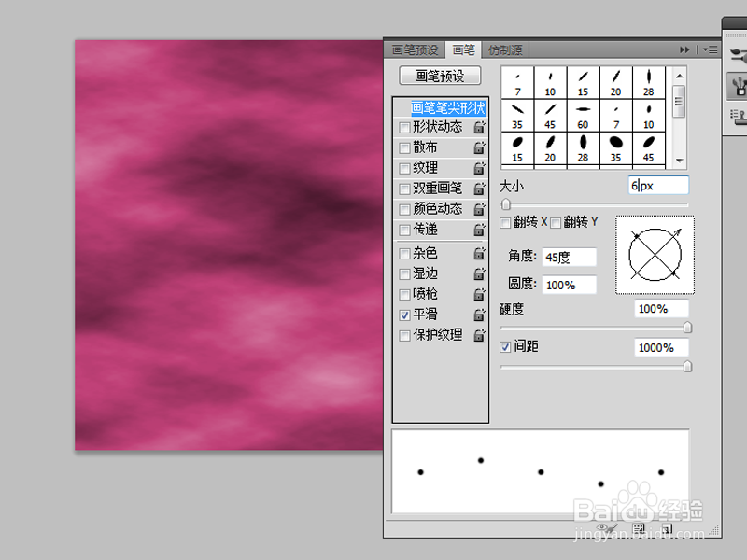Click the 圆度 roundness input field
Image resolution: width=747 pixels, height=560 pixels.
coord(570,285)
